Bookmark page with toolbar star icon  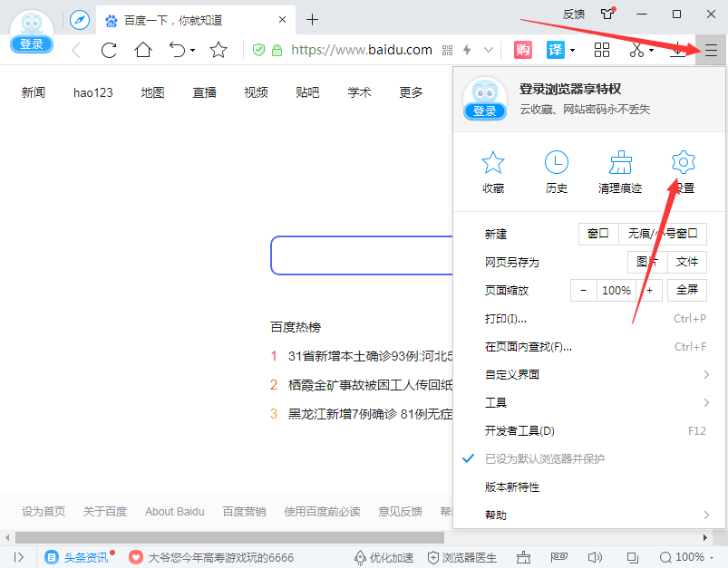click(x=218, y=49)
